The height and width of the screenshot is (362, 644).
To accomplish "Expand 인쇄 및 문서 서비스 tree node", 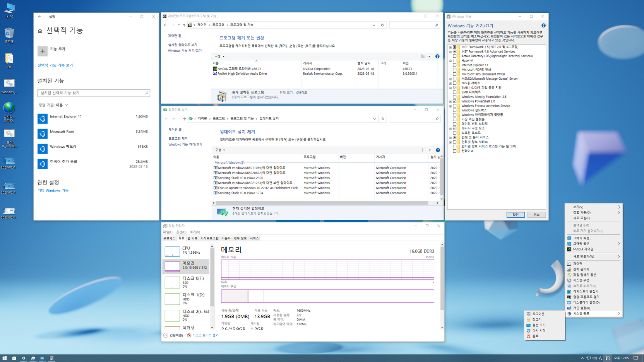I will pyautogui.click(x=450, y=138).
